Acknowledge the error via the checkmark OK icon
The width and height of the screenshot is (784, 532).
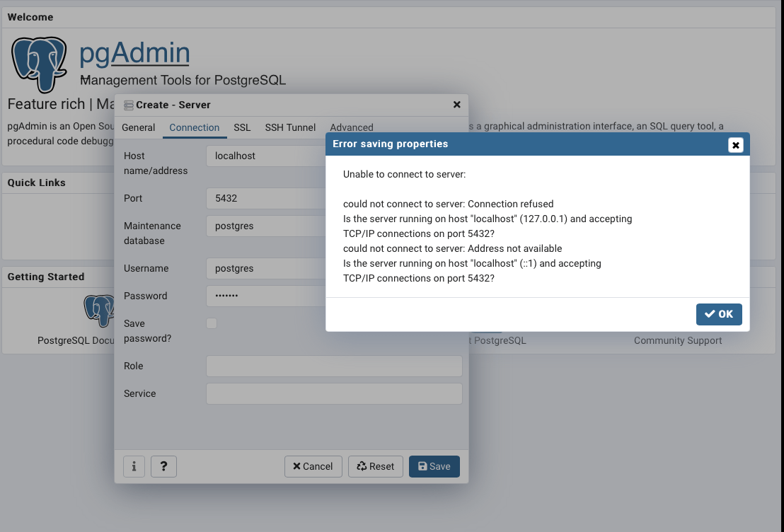click(x=709, y=314)
